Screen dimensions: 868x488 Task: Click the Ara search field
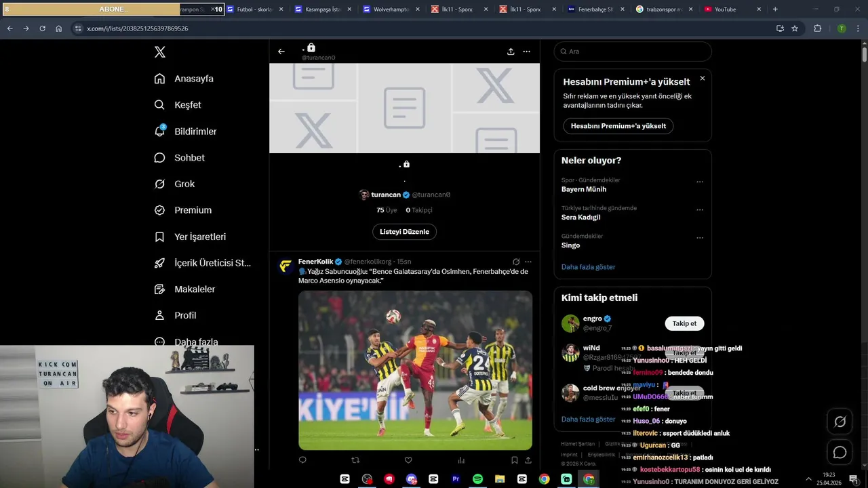633,52
